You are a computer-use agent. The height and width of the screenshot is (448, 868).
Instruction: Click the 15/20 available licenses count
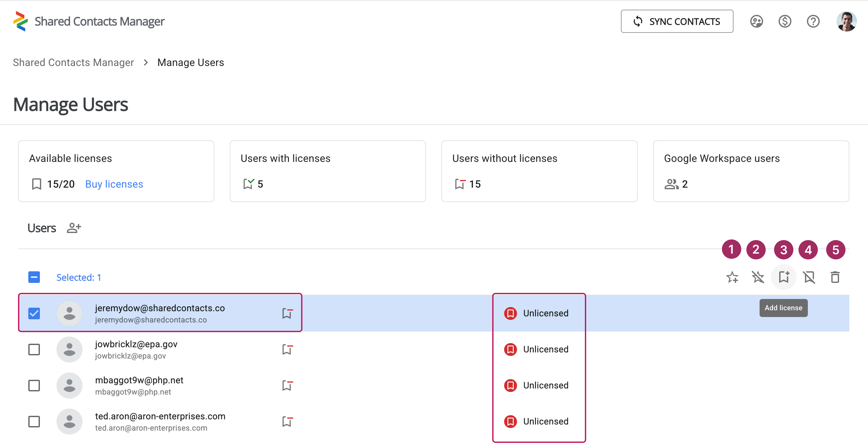click(x=61, y=184)
